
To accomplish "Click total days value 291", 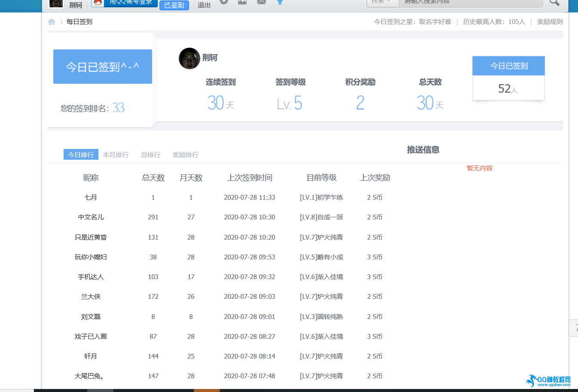I will 153,217.
